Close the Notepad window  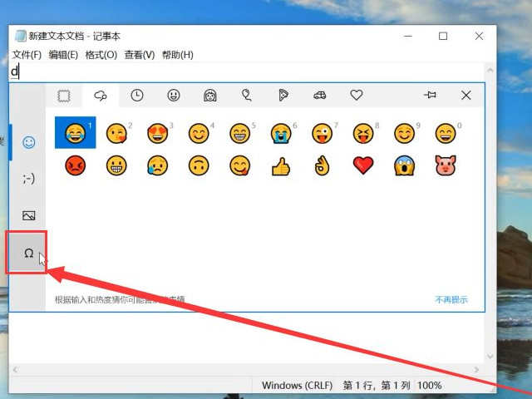[479, 36]
